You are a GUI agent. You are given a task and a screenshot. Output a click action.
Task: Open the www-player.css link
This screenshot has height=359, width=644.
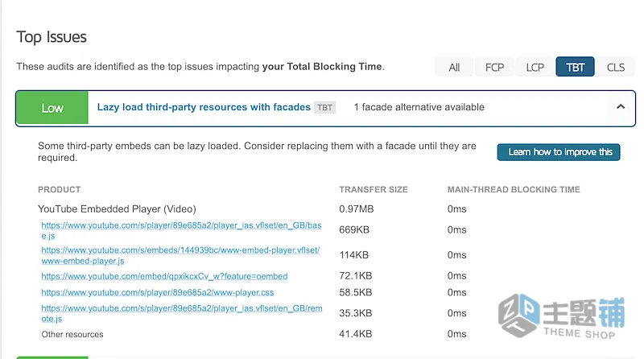pos(157,292)
